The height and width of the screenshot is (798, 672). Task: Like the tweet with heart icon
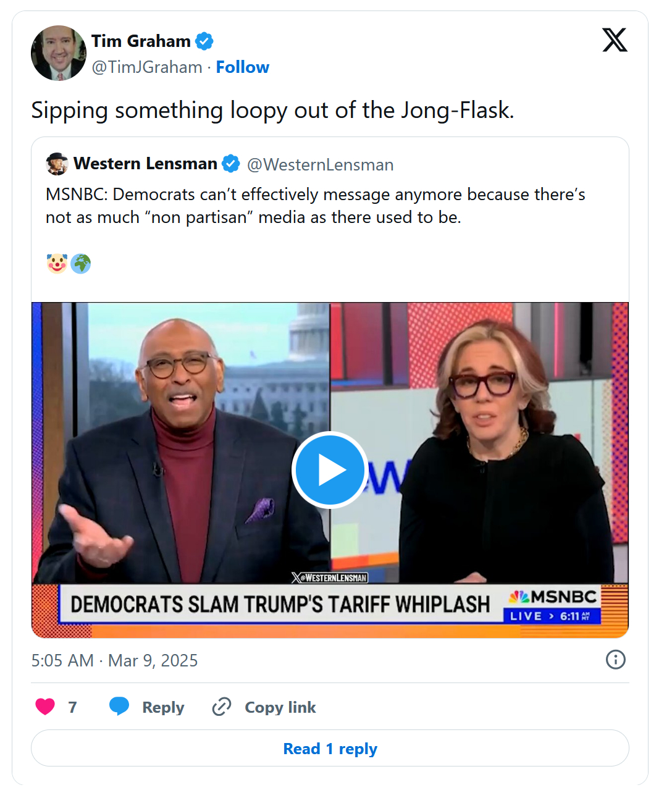[x=45, y=707]
